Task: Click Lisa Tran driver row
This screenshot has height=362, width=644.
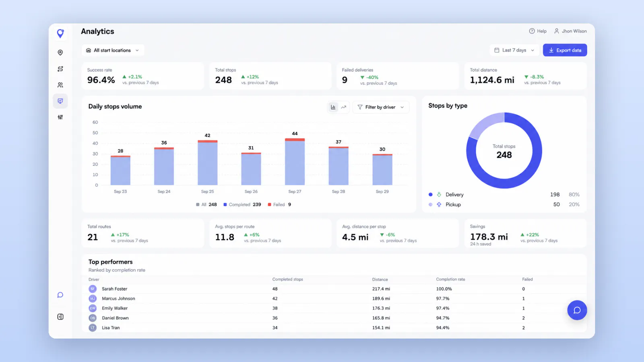Action: [x=334, y=327]
